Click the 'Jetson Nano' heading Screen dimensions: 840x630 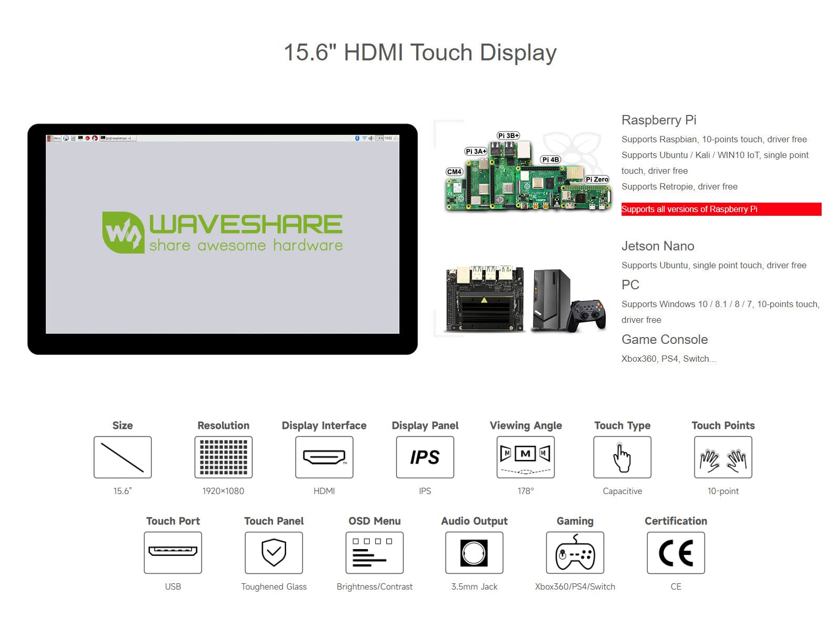(x=658, y=246)
